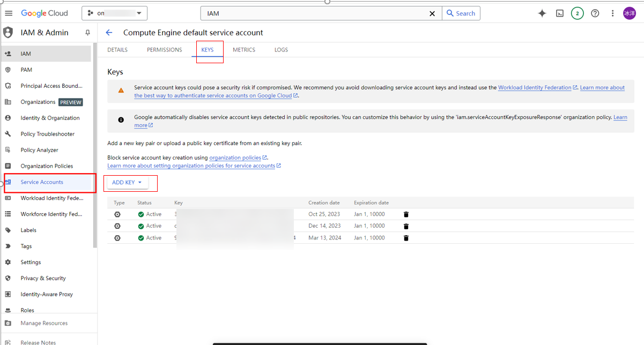Open the help question mark icon
The image size is (644, 345).
click(595, 13)
